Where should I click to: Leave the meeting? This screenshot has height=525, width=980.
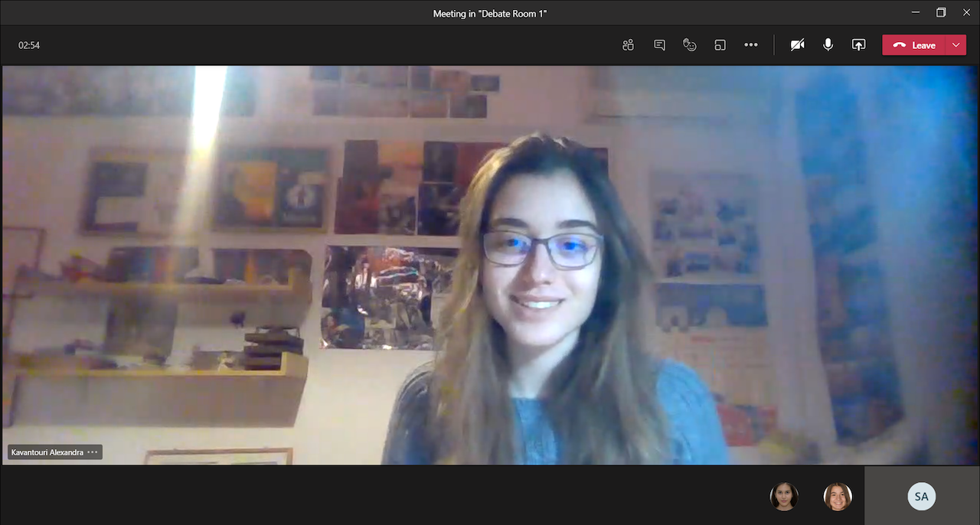(x=914, y=45)
